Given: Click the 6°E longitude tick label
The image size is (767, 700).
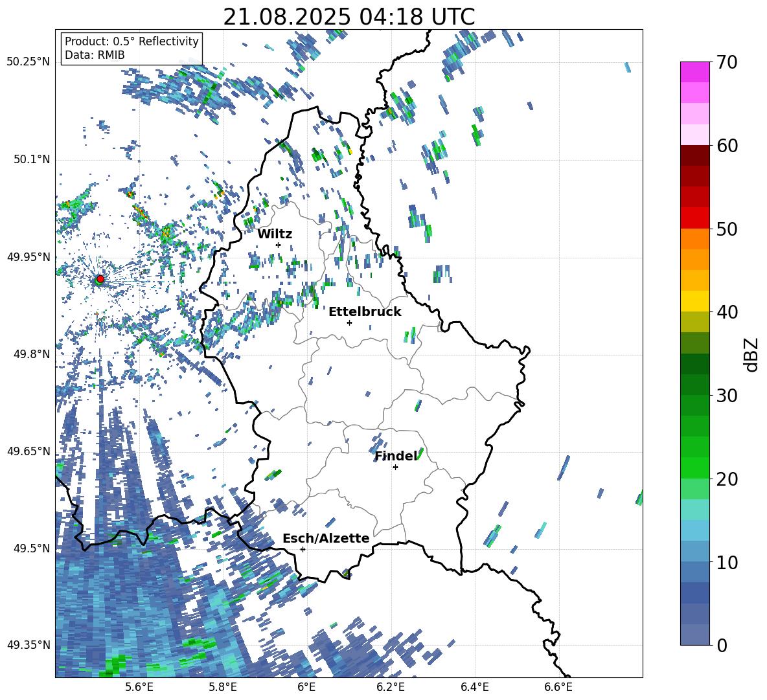Looking at the screenshot, I should (x=306, y=688).
